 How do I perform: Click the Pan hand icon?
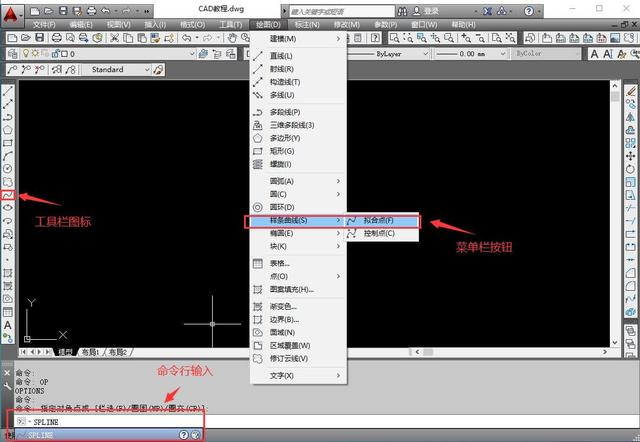pyautogui.click(x=232, y=38)
